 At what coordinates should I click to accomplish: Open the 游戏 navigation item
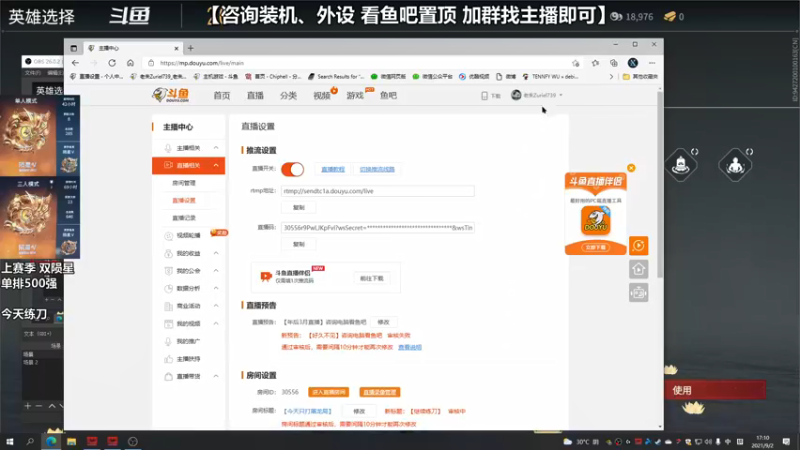[x=355, y=95]
